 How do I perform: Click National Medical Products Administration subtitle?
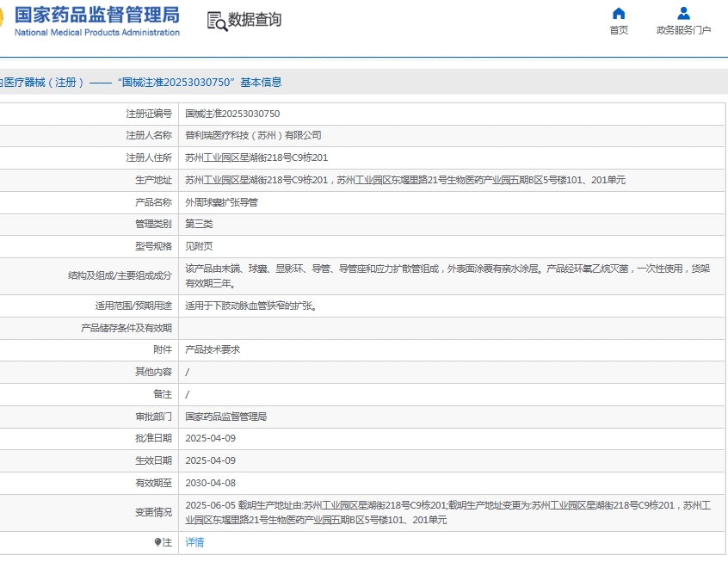[x=97, y=33]
